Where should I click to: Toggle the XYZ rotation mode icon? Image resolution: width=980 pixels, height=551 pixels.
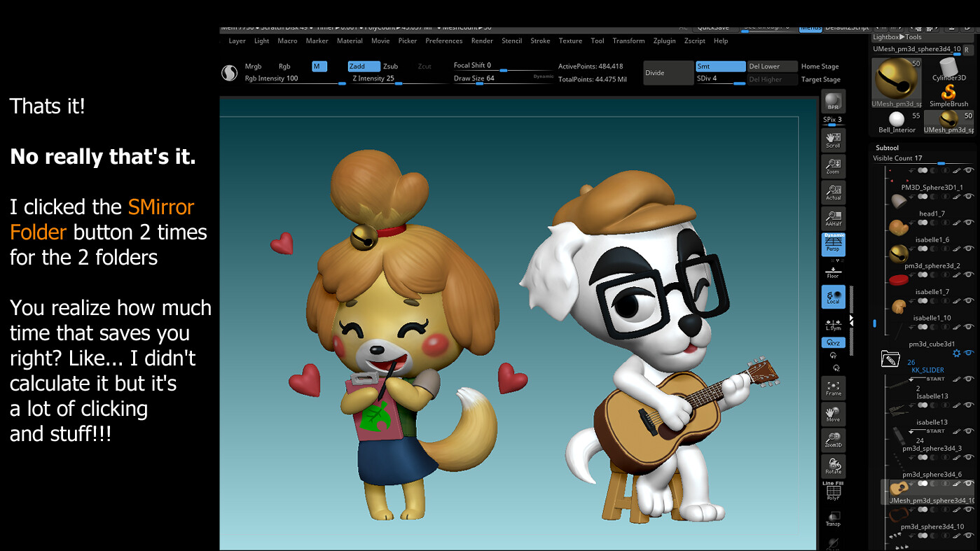[833, 342]
